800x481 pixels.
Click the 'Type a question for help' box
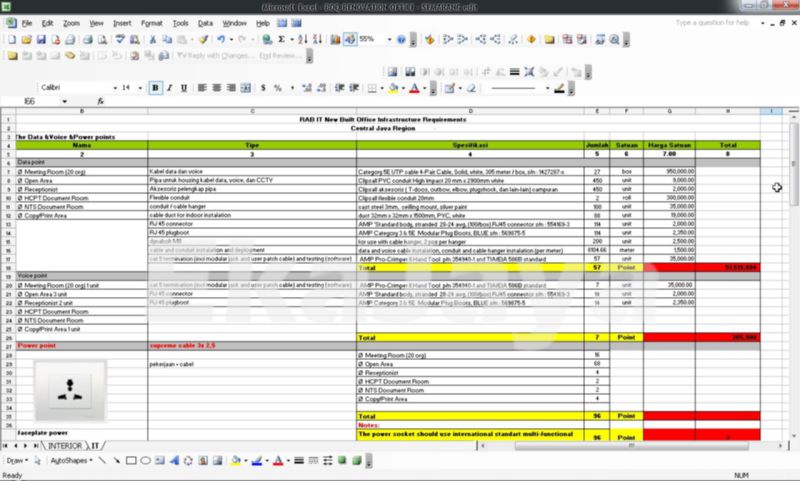(x=721, y=20)
